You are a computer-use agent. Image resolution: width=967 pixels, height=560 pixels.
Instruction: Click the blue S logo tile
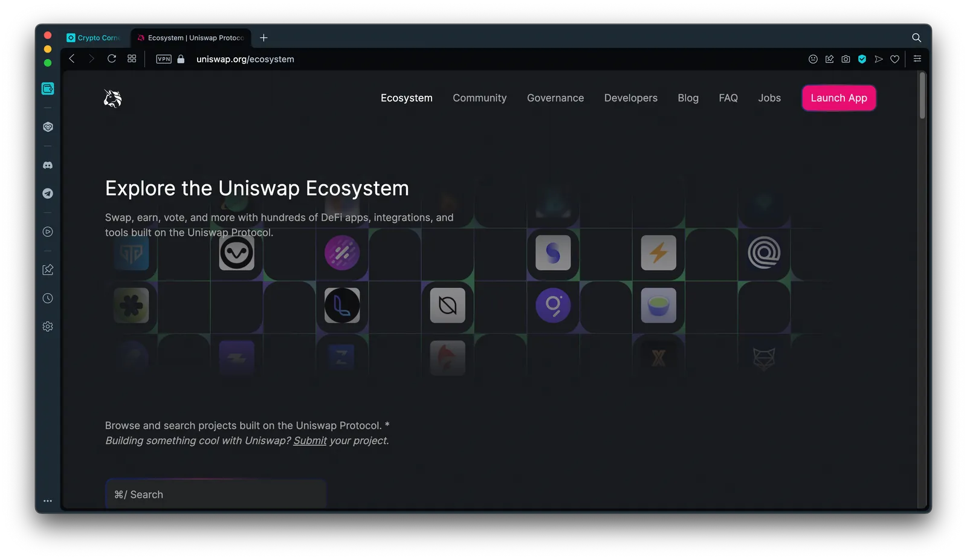click(553, 253)
